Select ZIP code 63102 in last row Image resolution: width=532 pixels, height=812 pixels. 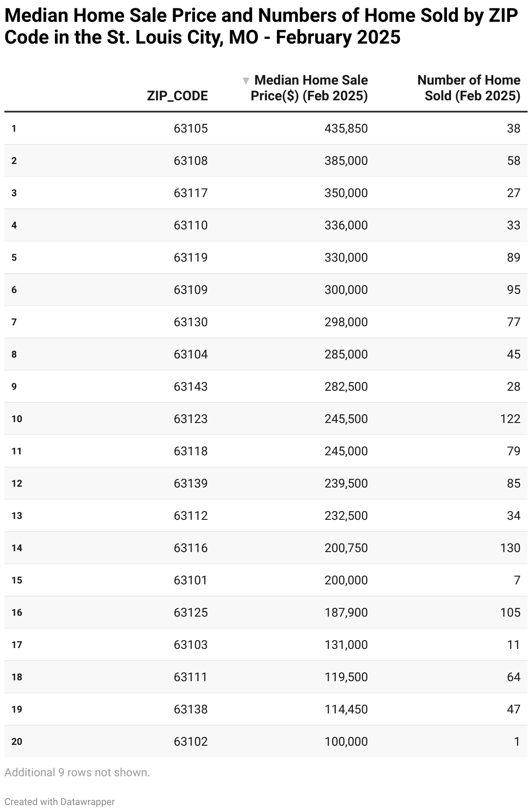point(191,741)
